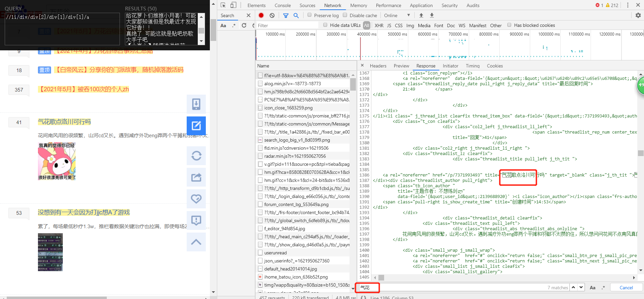Toggle Hide data URLs checkbox
The image size is (644, 299).
(x=325, y=25)
